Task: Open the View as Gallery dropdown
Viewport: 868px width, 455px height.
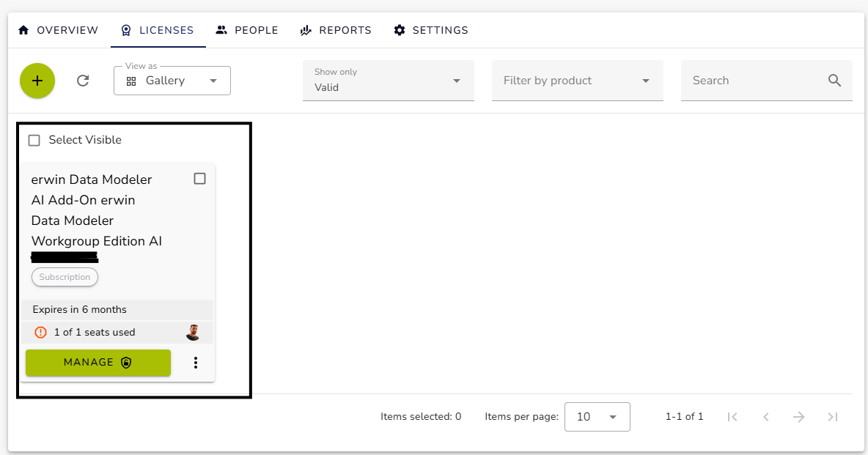Action: coord(172,81)
